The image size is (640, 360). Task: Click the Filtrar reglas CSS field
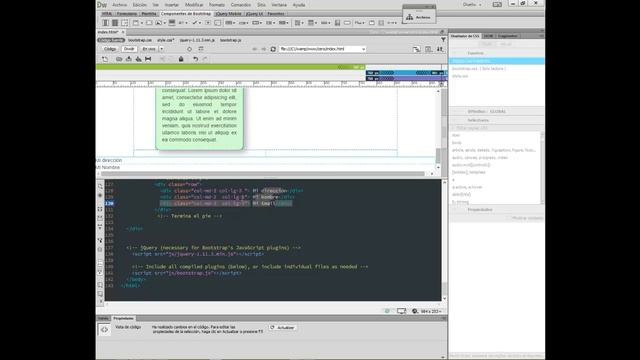pos(496,128)
